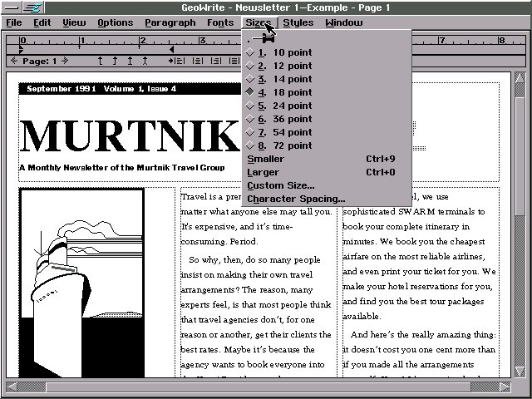This screenshot has width=532, height=399.
Task: Click the ocean liner illustration
Action: 81,283
